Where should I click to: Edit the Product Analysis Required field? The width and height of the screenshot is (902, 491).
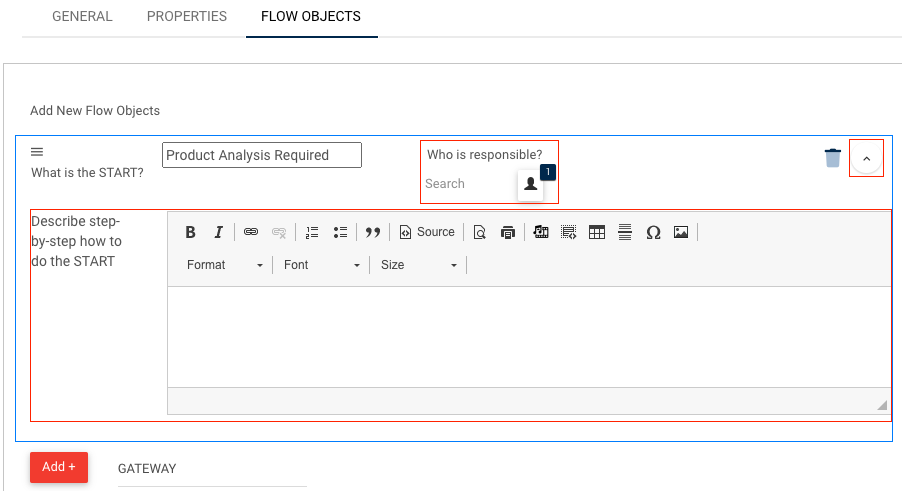click(x=262, y=155)
